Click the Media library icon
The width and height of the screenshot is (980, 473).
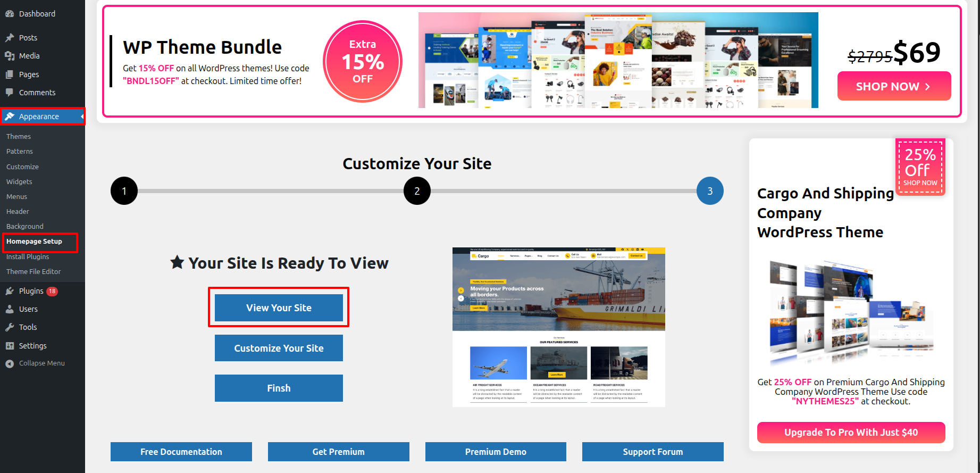[10, 56]
